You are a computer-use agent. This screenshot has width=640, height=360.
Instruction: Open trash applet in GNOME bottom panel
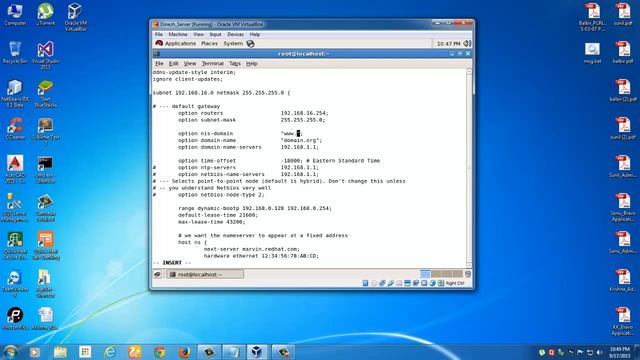click(x=468, y=274)
